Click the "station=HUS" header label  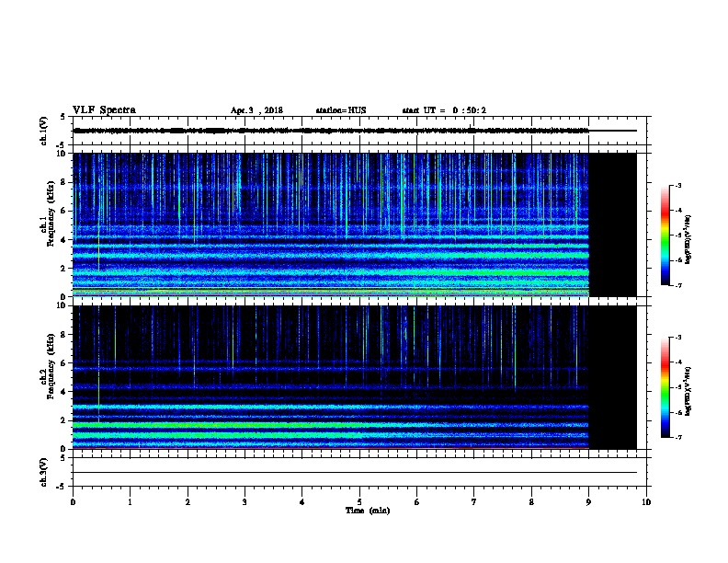tap(341, 110)
